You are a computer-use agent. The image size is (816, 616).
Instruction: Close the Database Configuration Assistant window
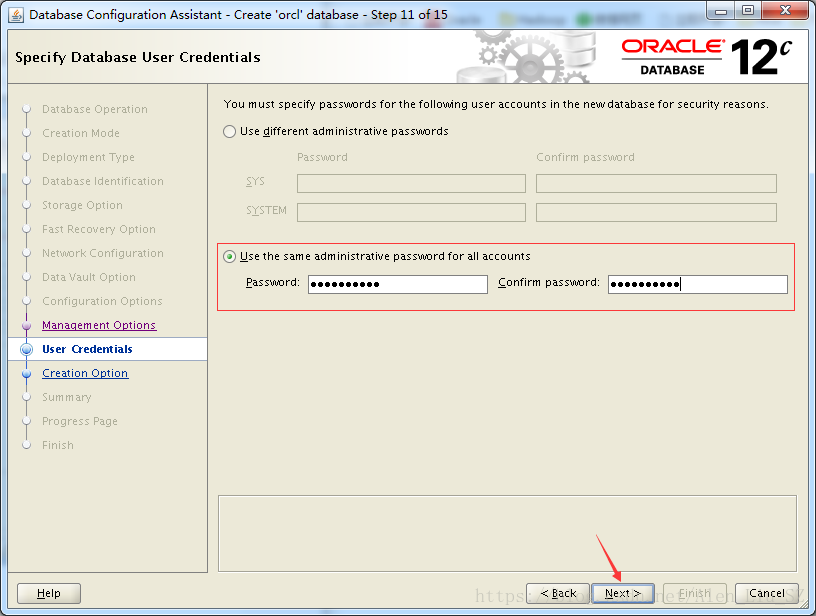click(785, 10)
